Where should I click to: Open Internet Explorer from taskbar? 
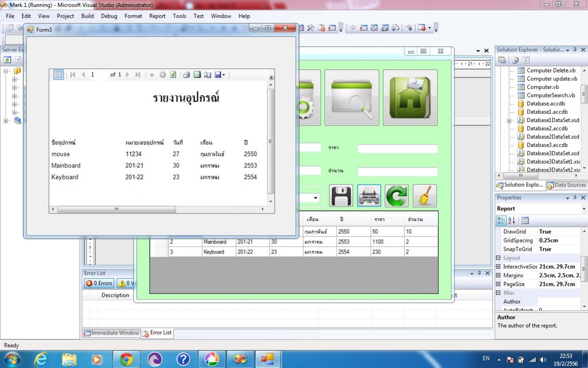click(x=41, y=359)
